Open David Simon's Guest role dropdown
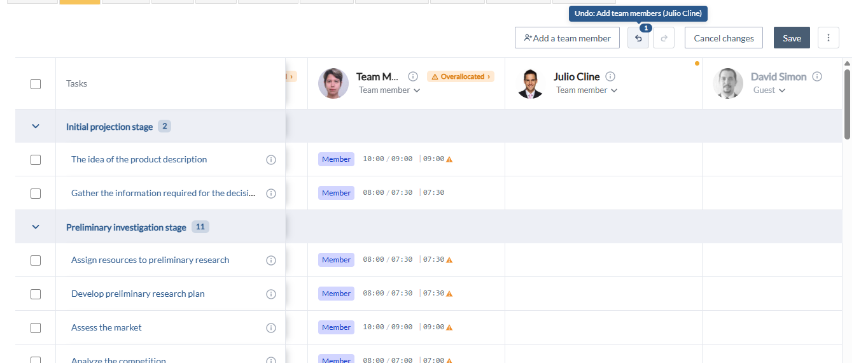The width and height of the screenshot is (868, 363). pos(769,90)
